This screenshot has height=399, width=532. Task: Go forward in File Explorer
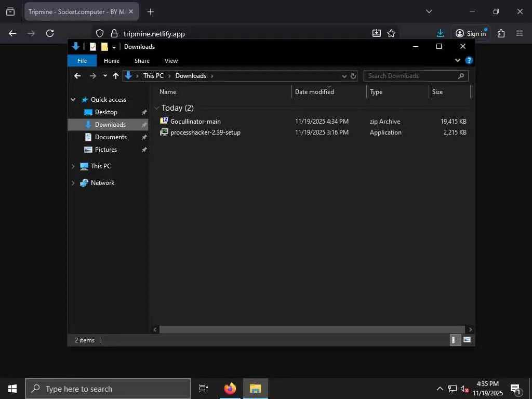(x=92, y=76)
